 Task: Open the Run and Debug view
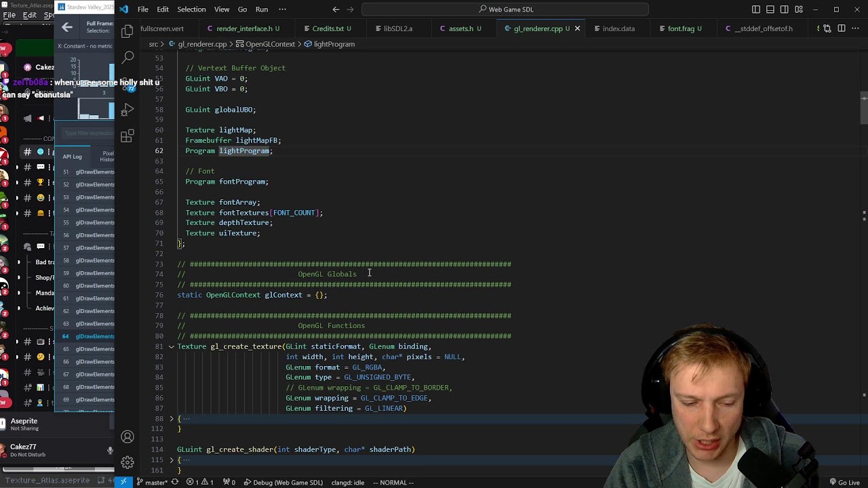pyautogui.click(x=127, y=110)
